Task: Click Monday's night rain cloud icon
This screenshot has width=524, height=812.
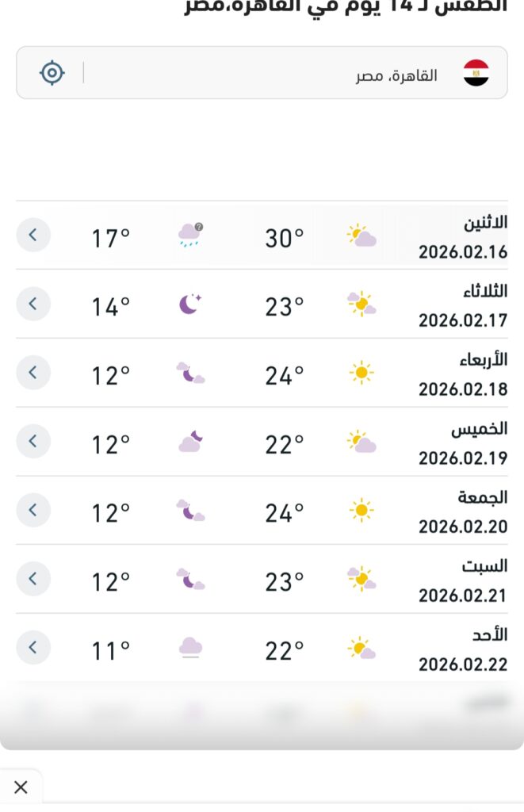Action: click(190, 235)
